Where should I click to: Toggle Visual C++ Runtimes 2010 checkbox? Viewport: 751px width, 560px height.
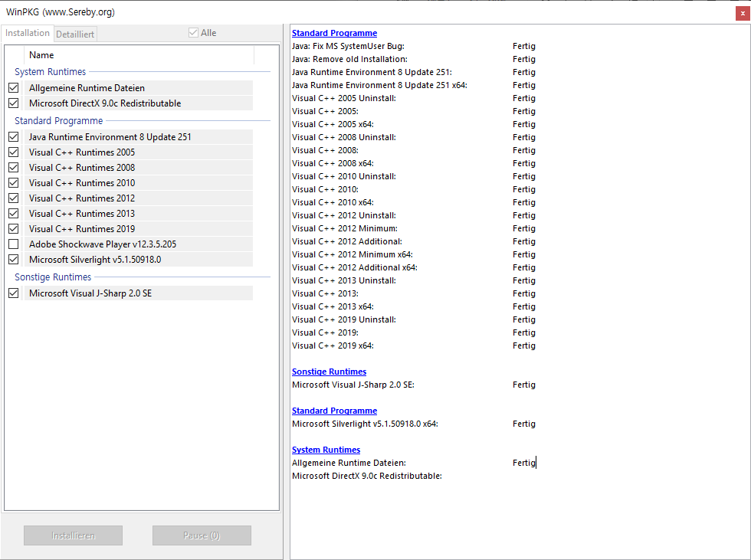[x=14, y=183]
